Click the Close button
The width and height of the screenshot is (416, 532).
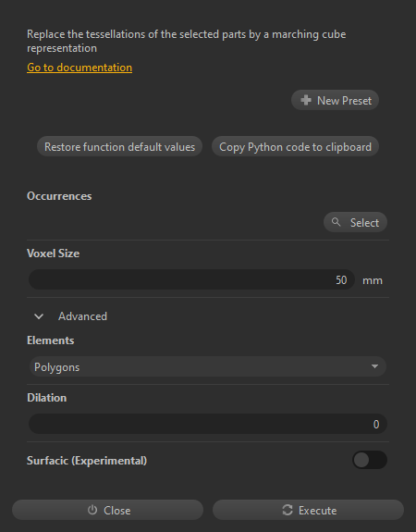pos(107,510)
